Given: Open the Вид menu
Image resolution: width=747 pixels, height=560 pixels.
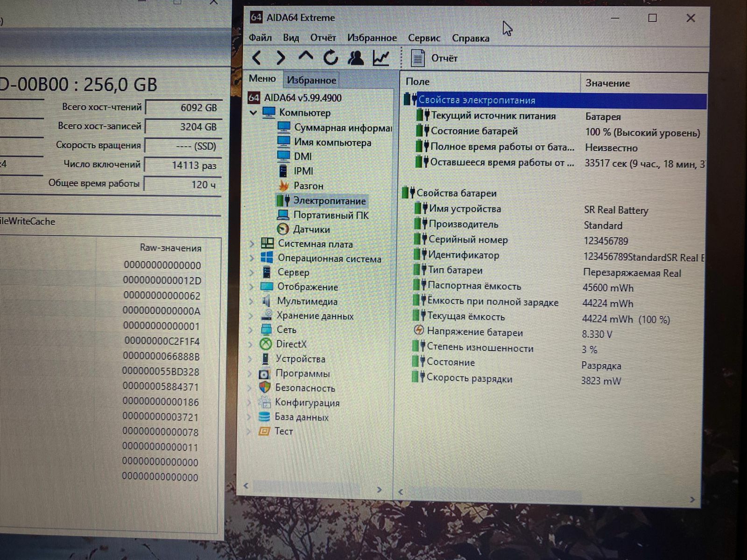Looking at the screenshot, I should [291, 38].
